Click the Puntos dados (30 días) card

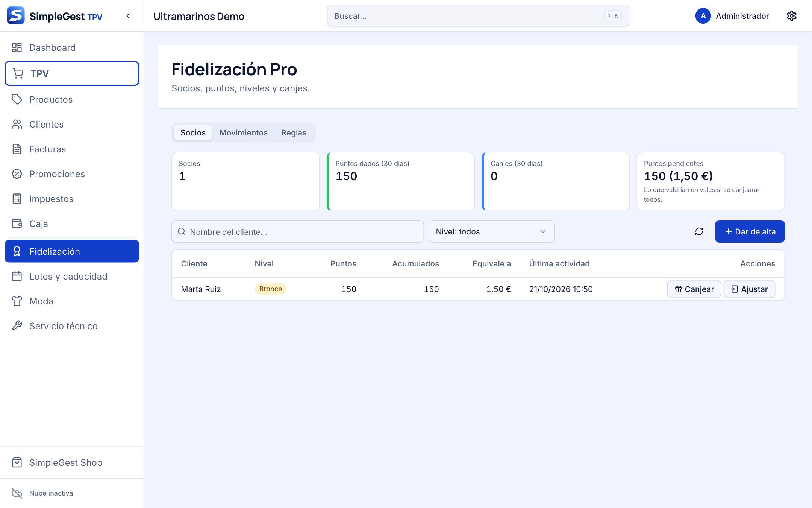coord(401,181)
